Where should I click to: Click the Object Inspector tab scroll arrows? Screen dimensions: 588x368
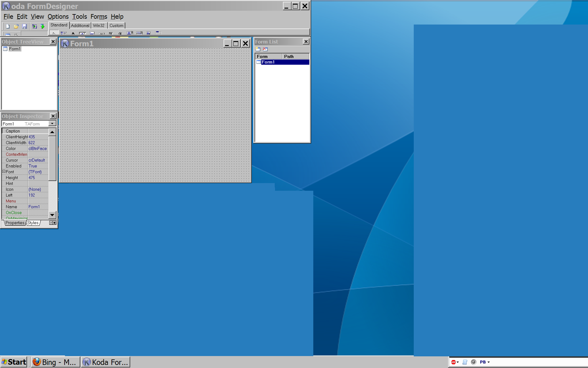(53, 223)
